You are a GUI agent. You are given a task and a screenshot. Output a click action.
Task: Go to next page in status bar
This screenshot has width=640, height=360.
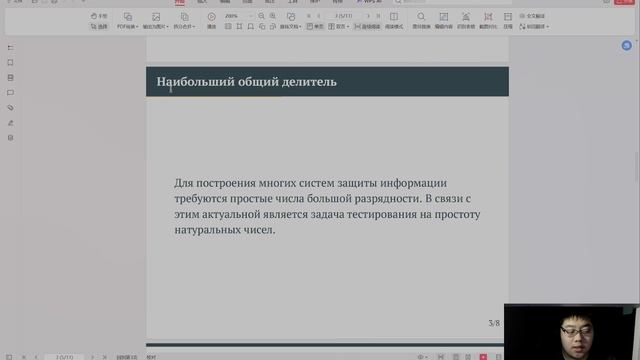[93, 357]
